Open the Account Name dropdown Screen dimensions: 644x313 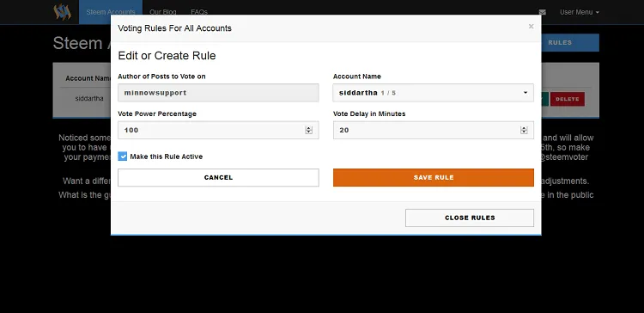434,93
